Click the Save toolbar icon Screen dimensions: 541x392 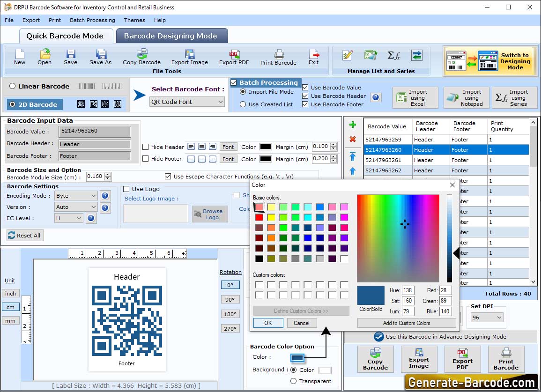[70, 57]
